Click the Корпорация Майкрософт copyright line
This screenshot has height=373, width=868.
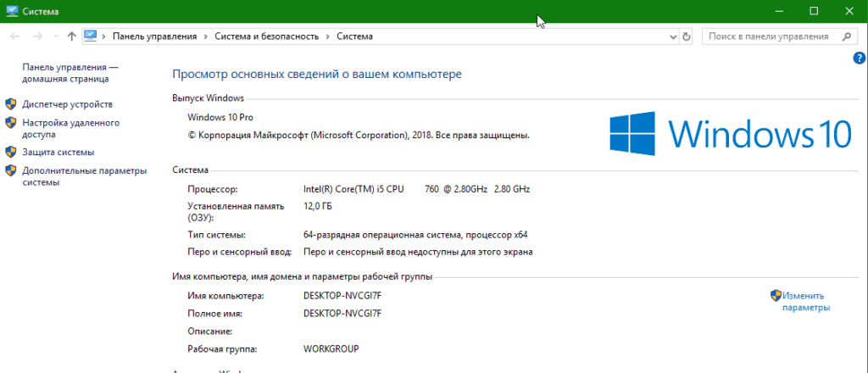(359, 135)
